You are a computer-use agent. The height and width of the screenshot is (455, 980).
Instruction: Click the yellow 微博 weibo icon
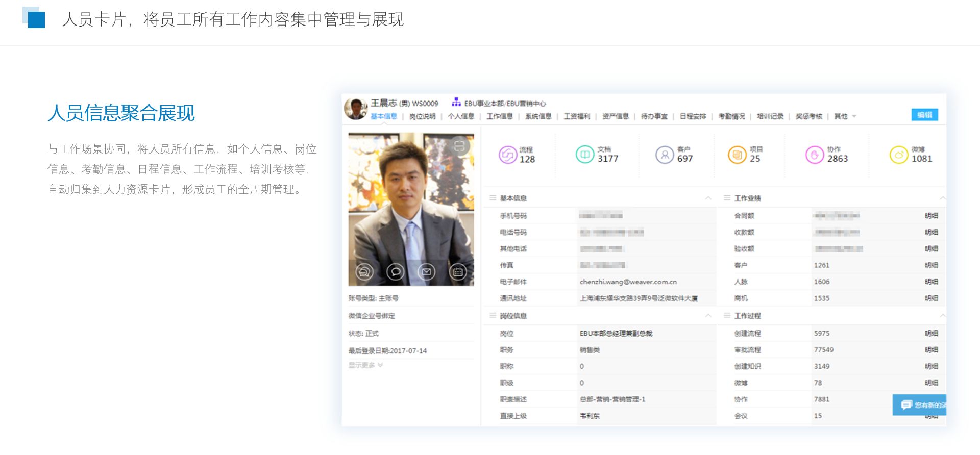(899, 154)
